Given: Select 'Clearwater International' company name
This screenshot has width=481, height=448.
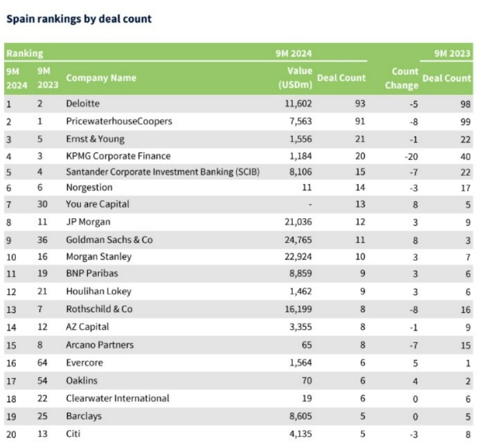Looking at the screenshot, I should pyautogui.click(x=118, y=398).
